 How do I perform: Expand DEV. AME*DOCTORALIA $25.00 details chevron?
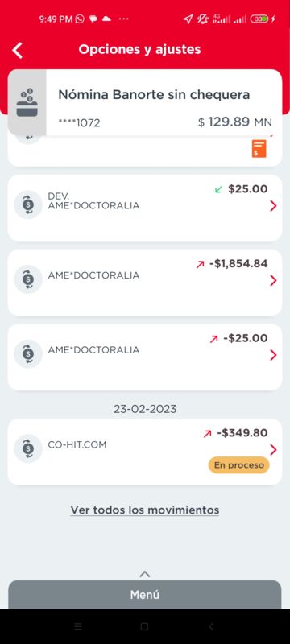273,206
